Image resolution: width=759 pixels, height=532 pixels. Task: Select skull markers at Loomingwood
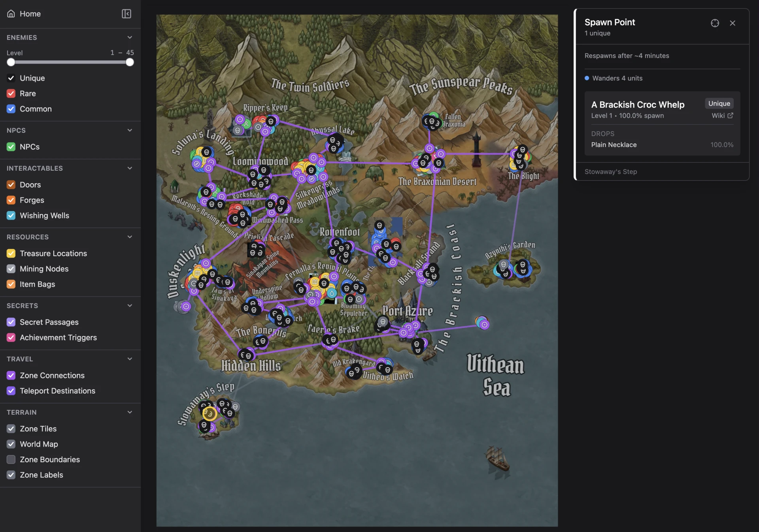click(x=259, y=177)
